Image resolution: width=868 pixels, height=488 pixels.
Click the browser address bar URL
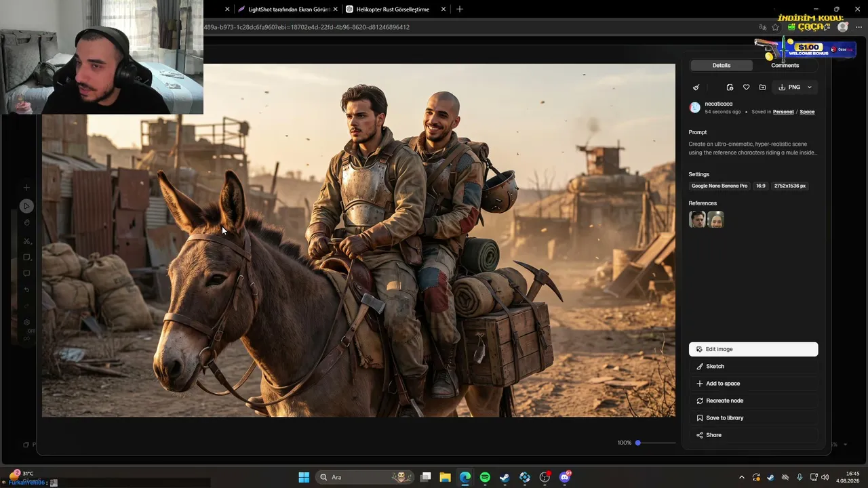[x=307, y=27]
